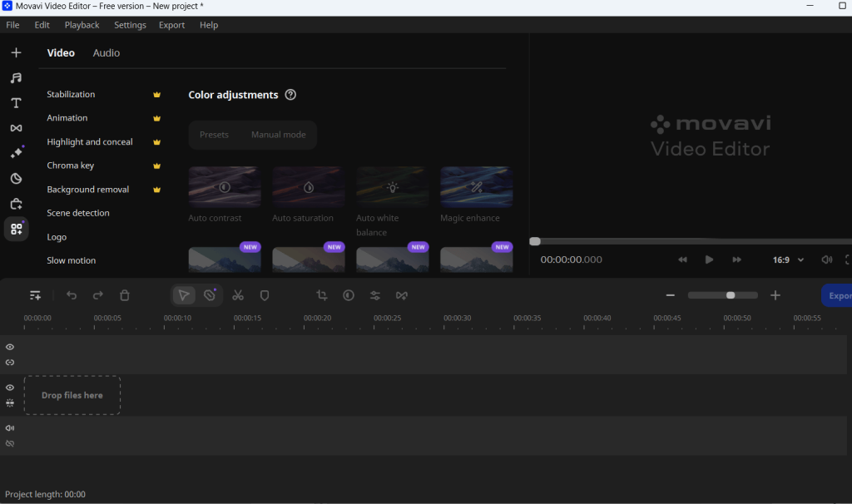Click the timeline zoom slider handle
The width and height of the screenshot is (852, 504).
731,295
